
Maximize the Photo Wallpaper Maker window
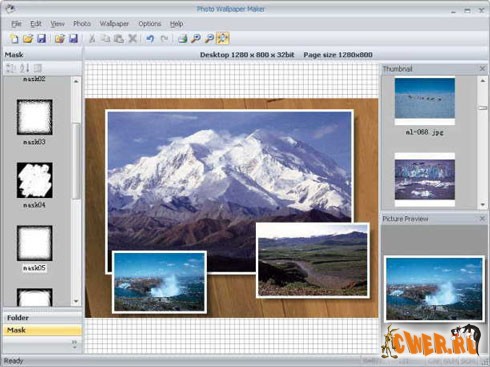(x=467, y=11)
